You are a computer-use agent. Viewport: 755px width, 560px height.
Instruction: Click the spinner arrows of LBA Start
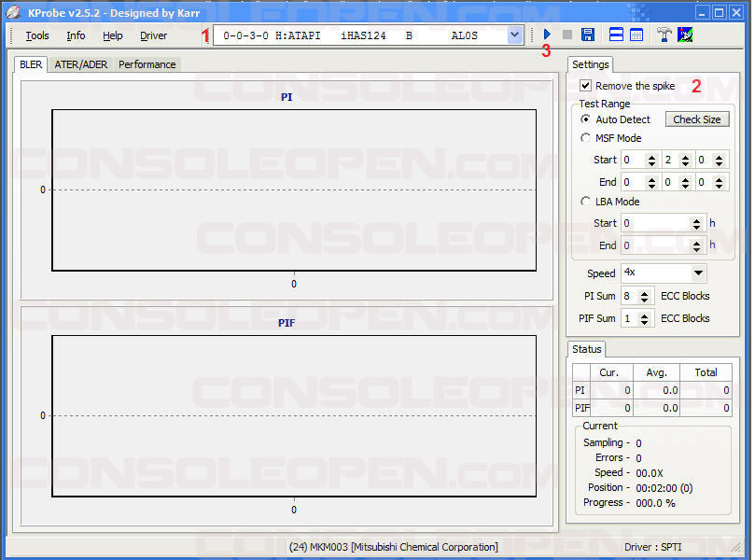[696, 224]
